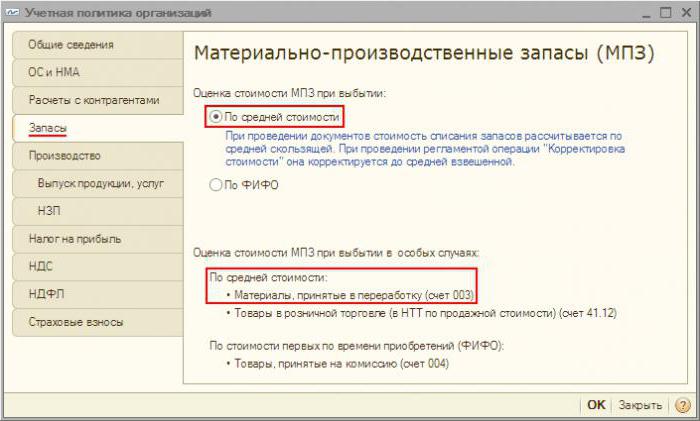
Task: Open the 'Общие сведения' tab
Action: (x=96, y=45)
